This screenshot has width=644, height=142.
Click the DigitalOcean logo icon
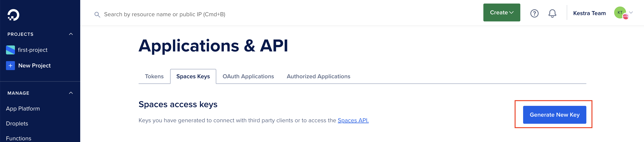(x=13, y=15)
